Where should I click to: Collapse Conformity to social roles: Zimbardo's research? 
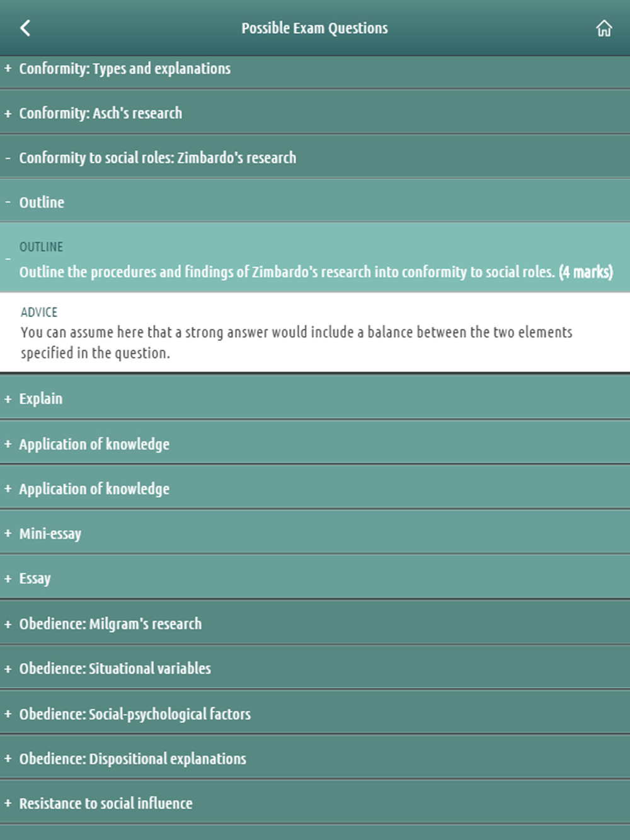click(x=315, y=158)
